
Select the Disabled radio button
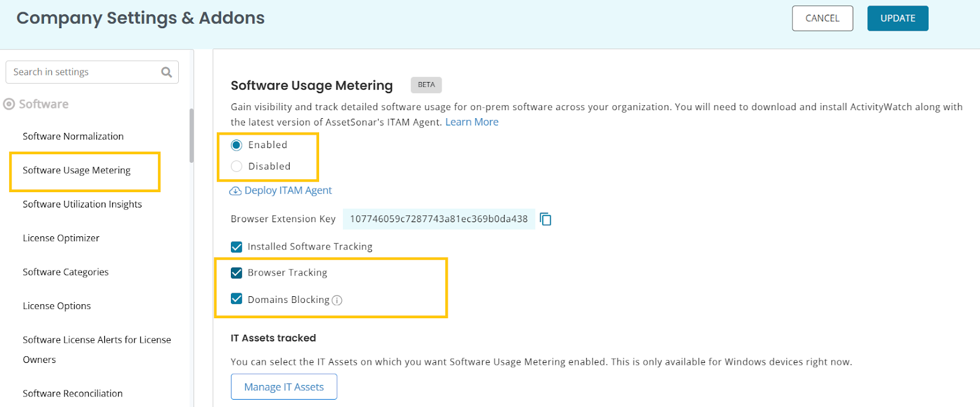tap(236, 166)
